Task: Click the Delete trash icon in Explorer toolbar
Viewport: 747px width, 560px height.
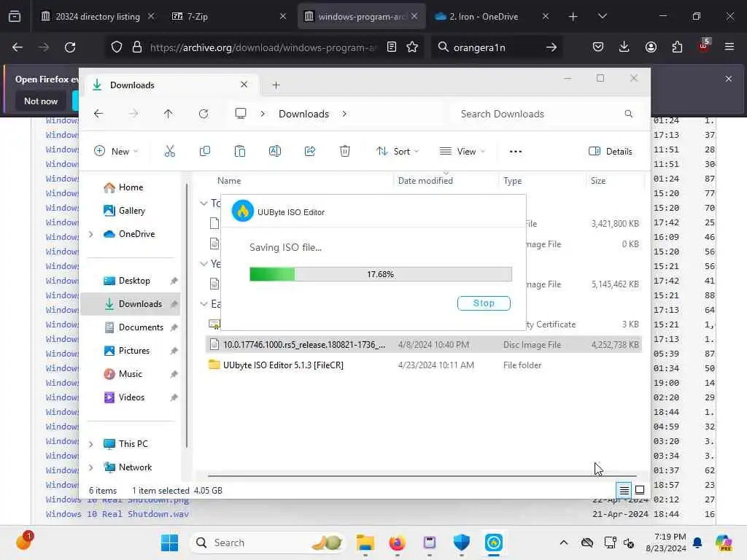Action: coord(345,152)
